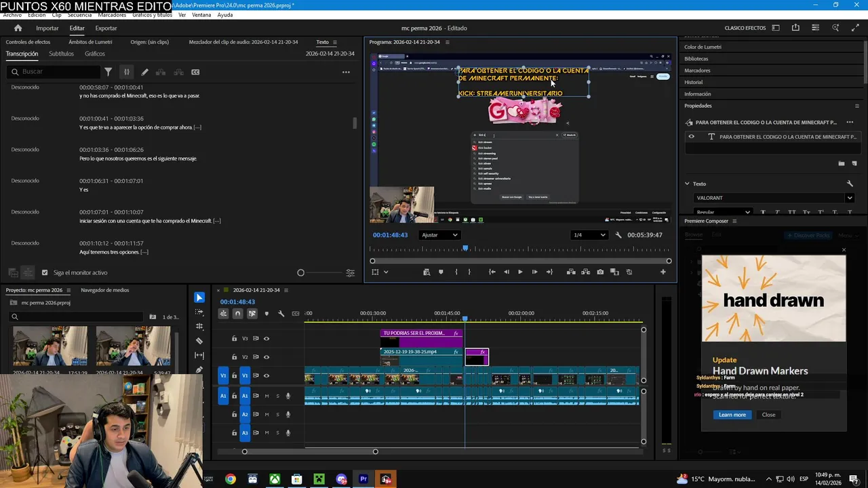Add a marker in the timeline panel
The image size is (868, 488).
[x=267, y=313]
